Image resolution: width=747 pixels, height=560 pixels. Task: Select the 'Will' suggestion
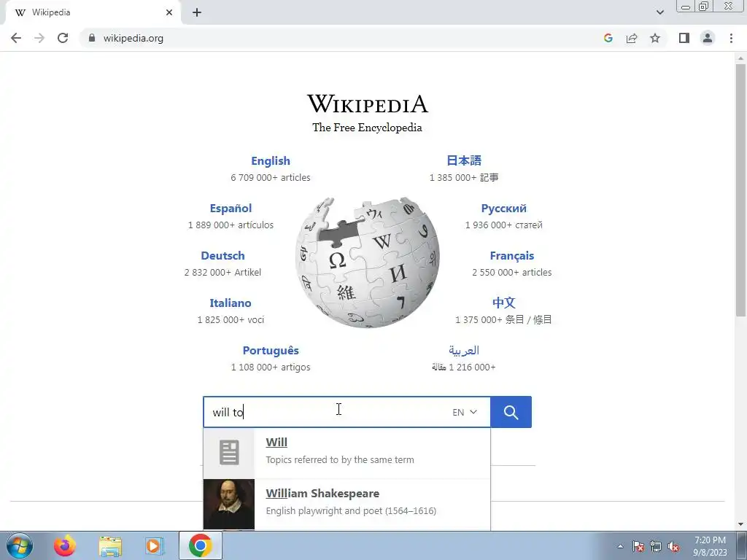click(x=347, y=453)
